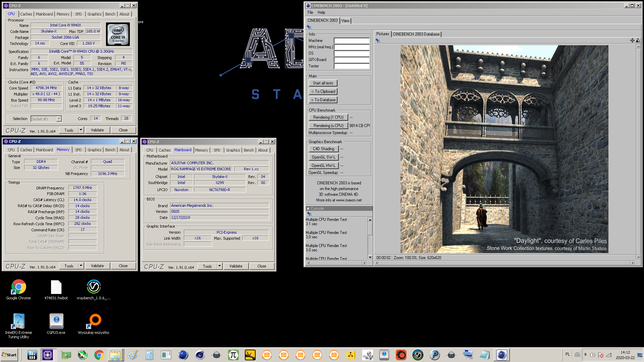Click the pin icon above Pictures panel

[x=378, y=41]
